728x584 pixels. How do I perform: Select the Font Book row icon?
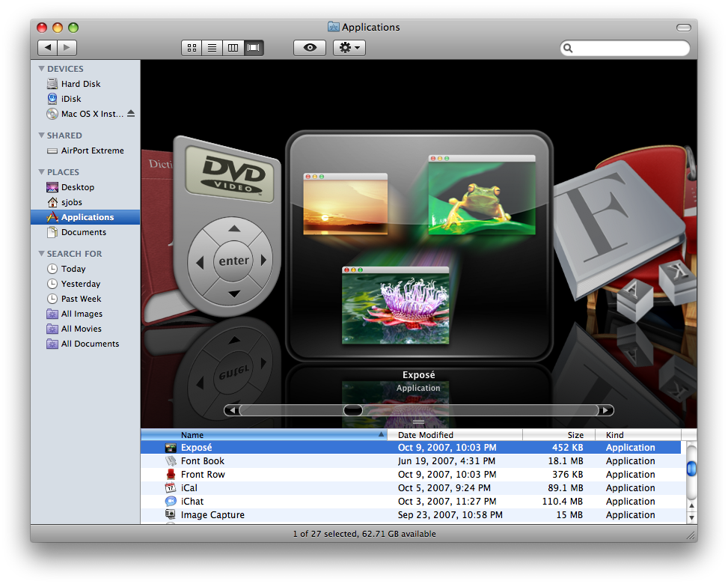tap(171, 461)
